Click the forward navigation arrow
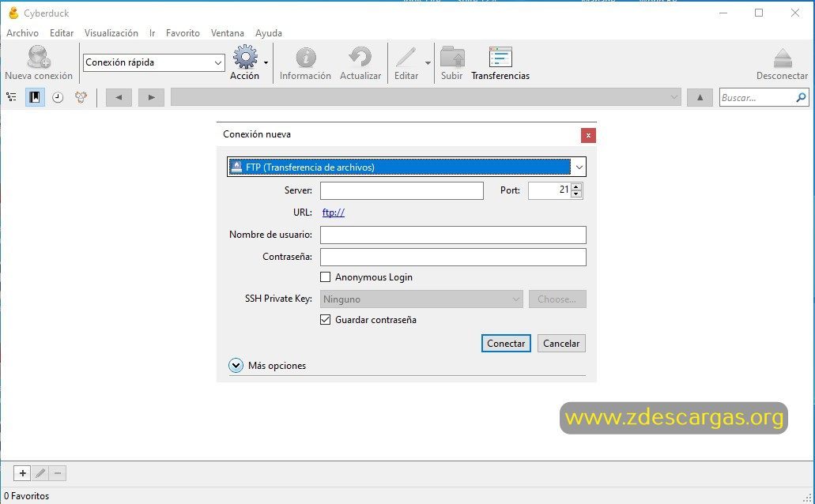This screenshot has width=815, height=504. (x=151, y=97)
